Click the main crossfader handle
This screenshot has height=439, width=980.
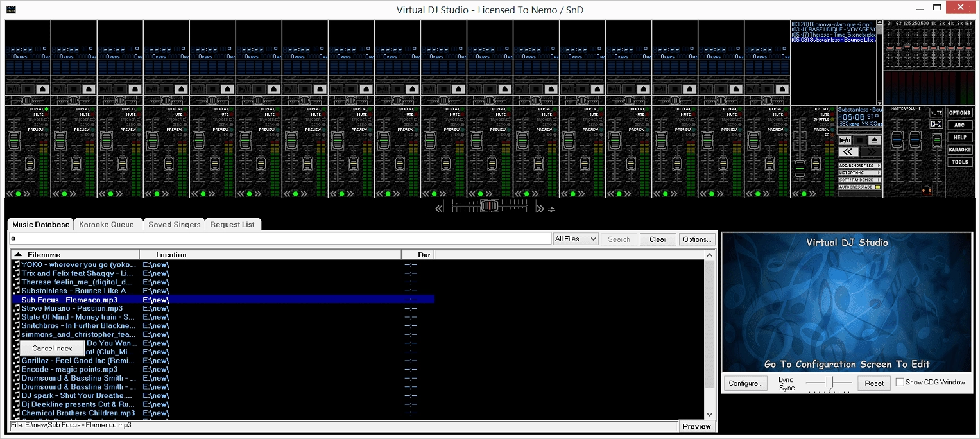point(490,207)
